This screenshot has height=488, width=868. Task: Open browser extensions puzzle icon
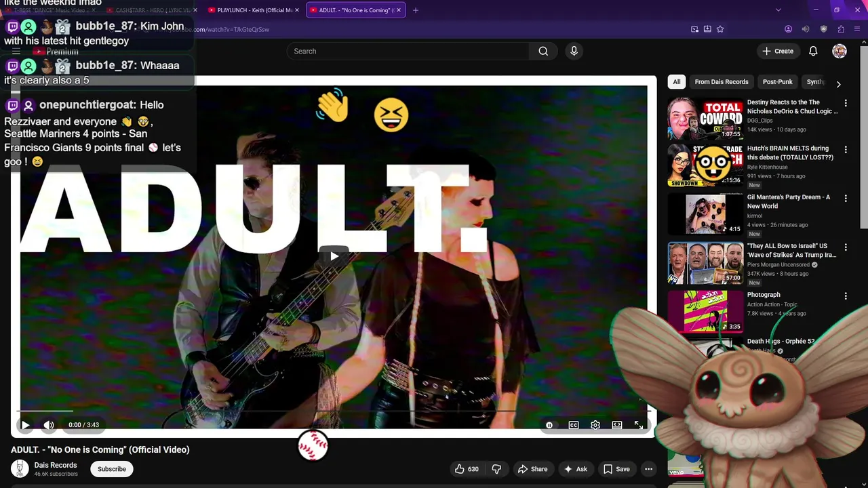click(x=841, y=29)
